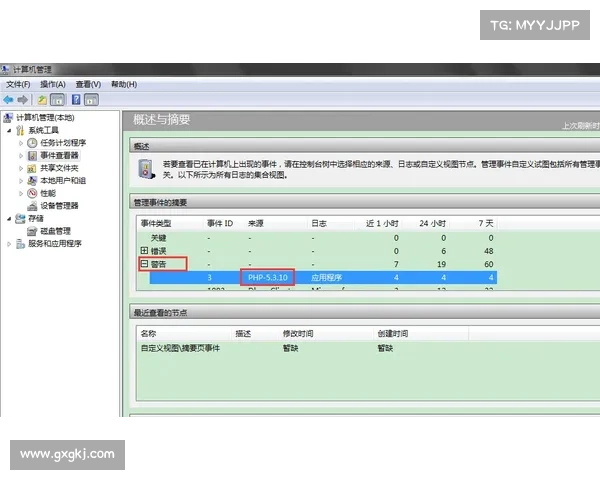Collapse the 存储 tree node
The image size is (600, 480).
tap(9, 219)
